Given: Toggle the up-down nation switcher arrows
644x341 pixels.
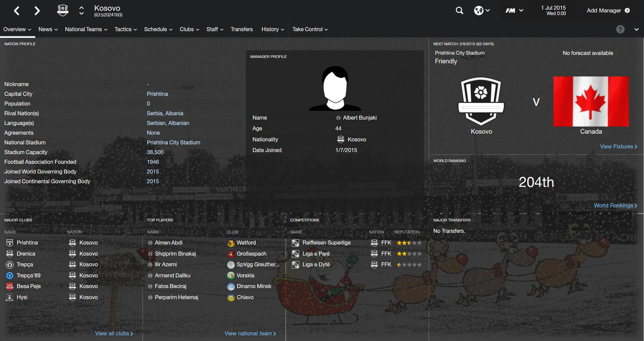Looking at the screenshot, I should tap(82, 11).
